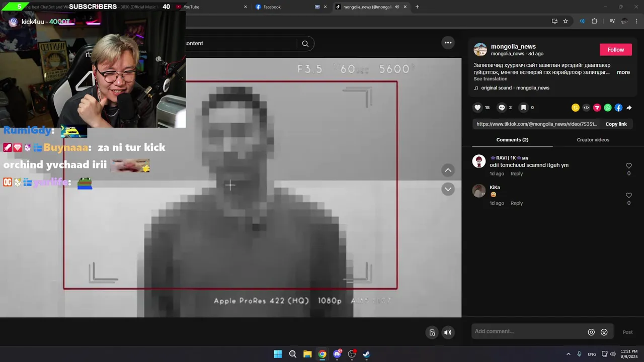Screen dimensions: 644x362
Task: Like RAVI's comment with its heart
Action: pos(628,166)
